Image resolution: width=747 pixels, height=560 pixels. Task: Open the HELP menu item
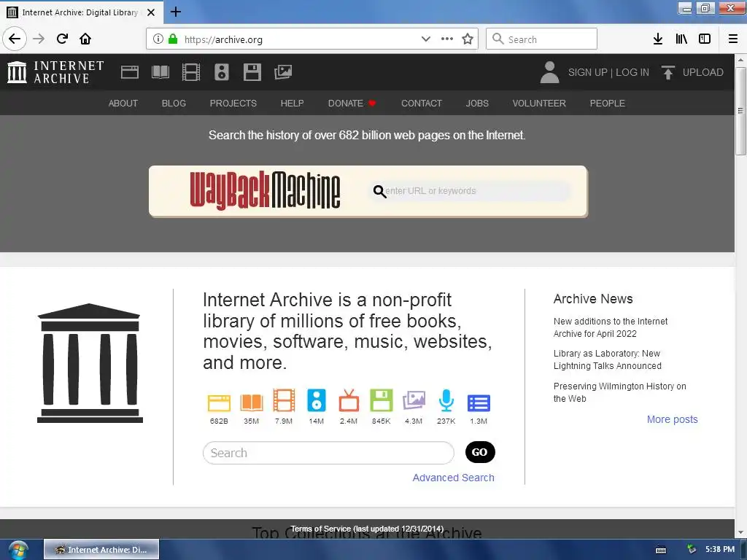point(292,104)
